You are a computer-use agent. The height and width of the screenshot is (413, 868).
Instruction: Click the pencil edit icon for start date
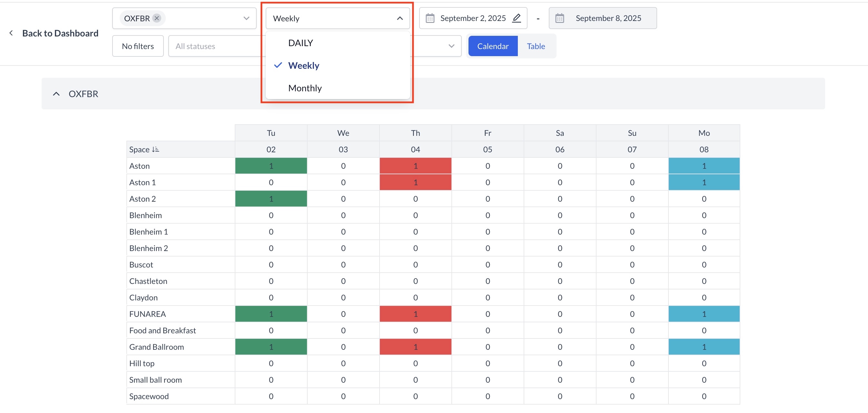[x=516, y=18]
